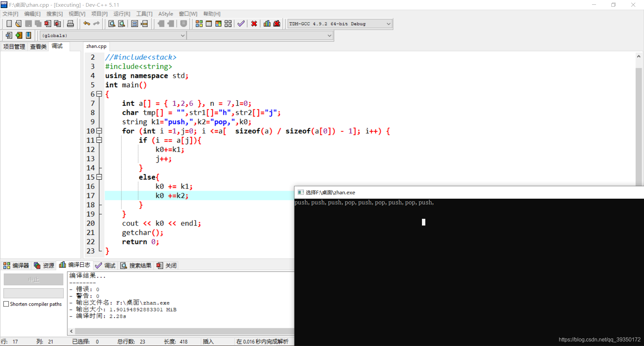Click the Save All toolbar icon
The width and height of the screenshot is (644, 346).
click(x=38, y=23)
